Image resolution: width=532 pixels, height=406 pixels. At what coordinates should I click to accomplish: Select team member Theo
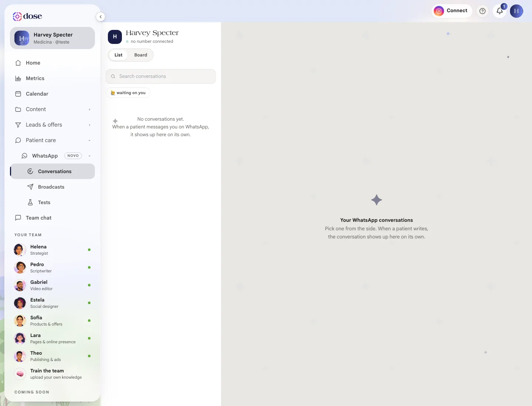pos(52,356)
